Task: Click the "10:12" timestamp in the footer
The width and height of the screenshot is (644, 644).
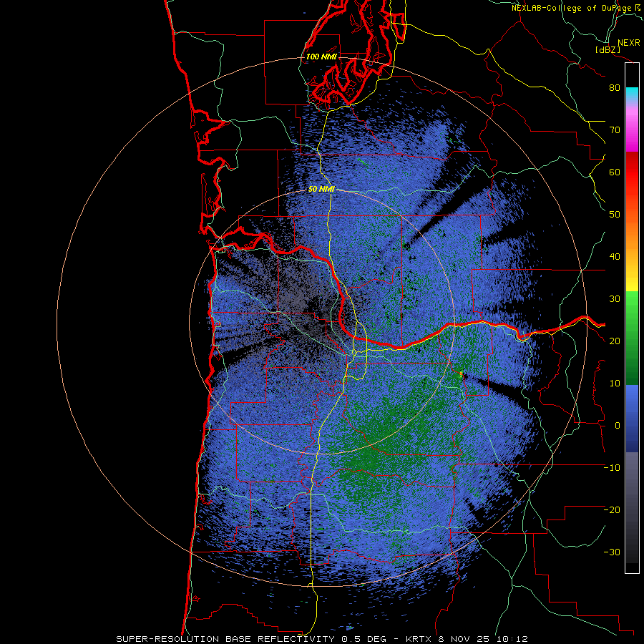Action: point(513,639)
